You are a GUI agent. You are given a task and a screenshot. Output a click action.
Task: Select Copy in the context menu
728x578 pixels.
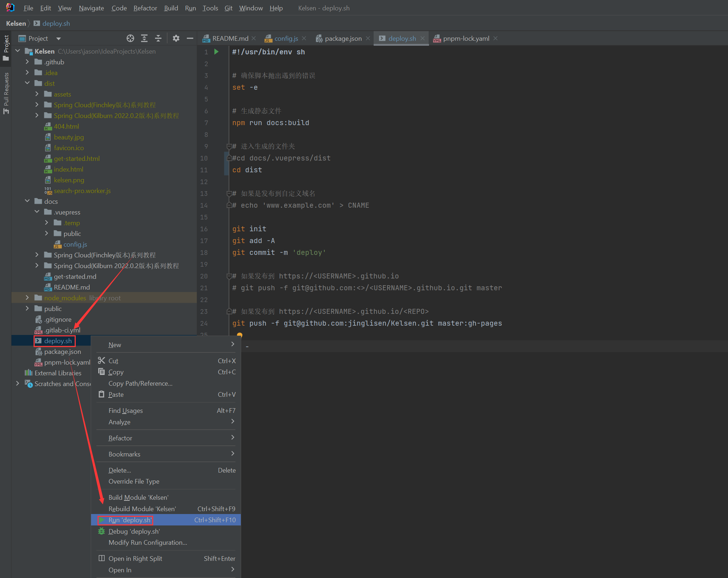[x=166, y=372]
